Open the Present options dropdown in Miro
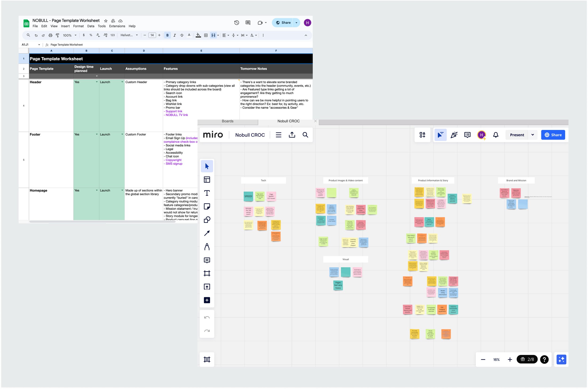This screenshot has height=389, width=588. 532,135
